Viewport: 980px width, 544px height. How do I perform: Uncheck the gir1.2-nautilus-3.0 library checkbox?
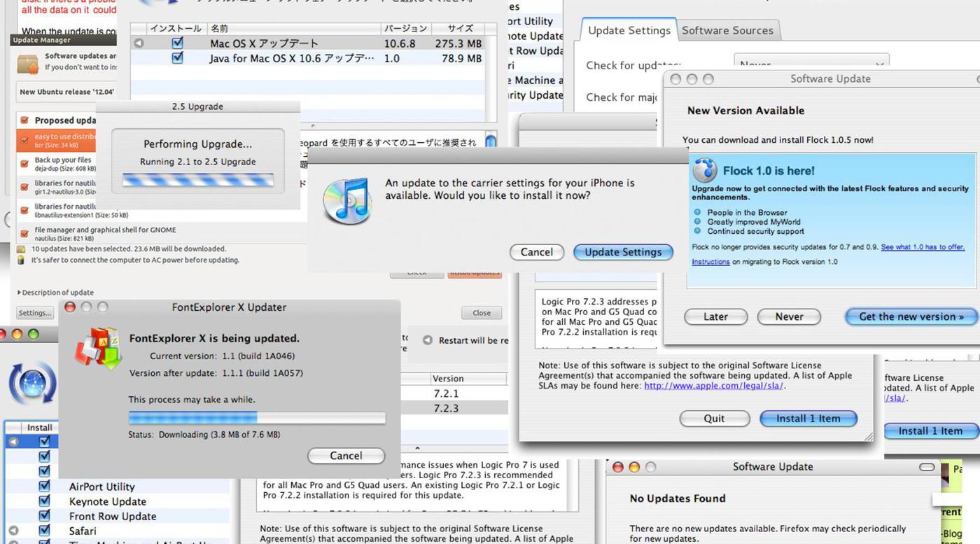(x=25, y=187)
